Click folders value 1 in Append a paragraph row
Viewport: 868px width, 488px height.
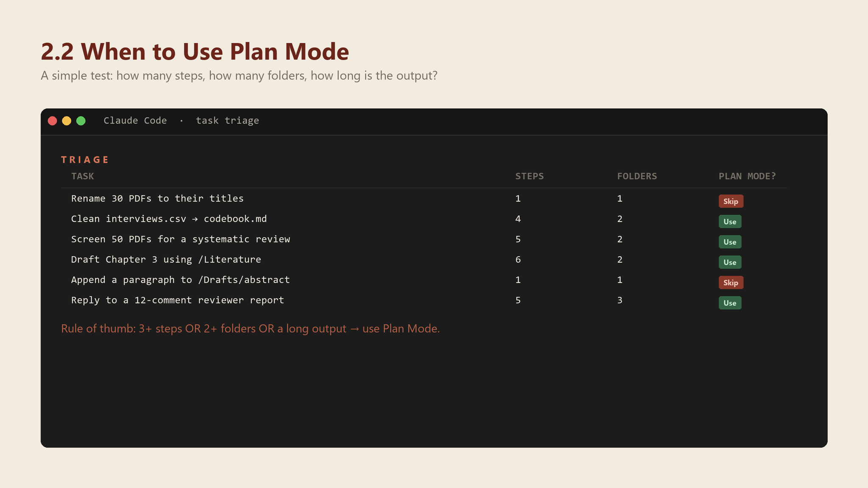620,280
